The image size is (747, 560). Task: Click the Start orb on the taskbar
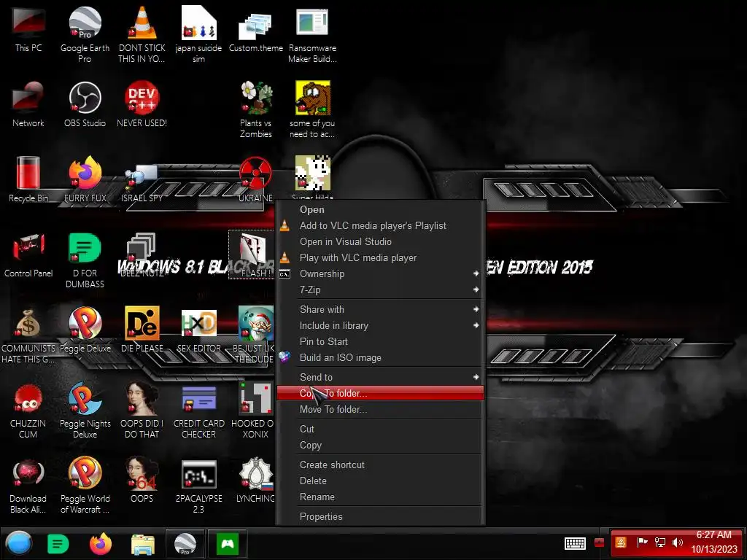coord(19,543)
